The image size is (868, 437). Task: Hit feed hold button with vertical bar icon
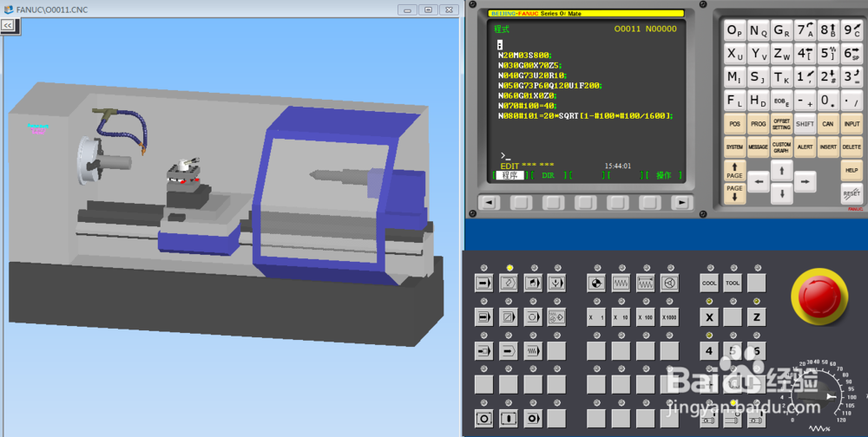click(x=508, y=419)
